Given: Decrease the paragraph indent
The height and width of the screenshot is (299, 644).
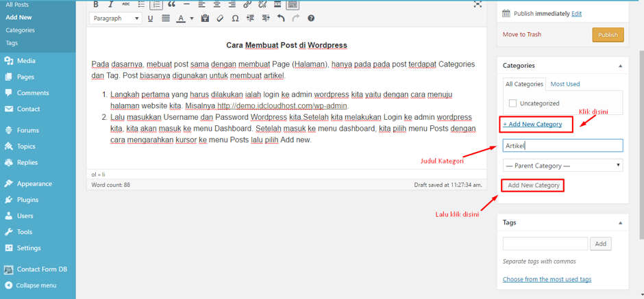Looking at the screenshot, I should point(251,18).
